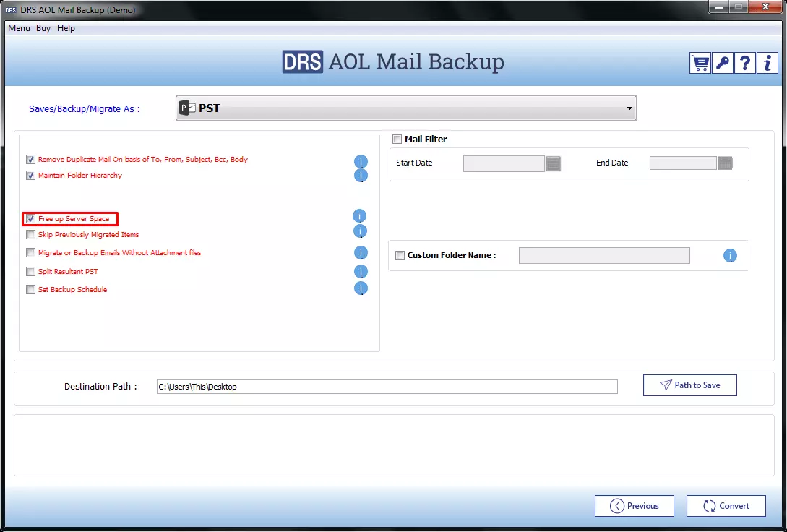787x532 pixels.
Task: Open the About info icon in header
Action: (767, 63)
